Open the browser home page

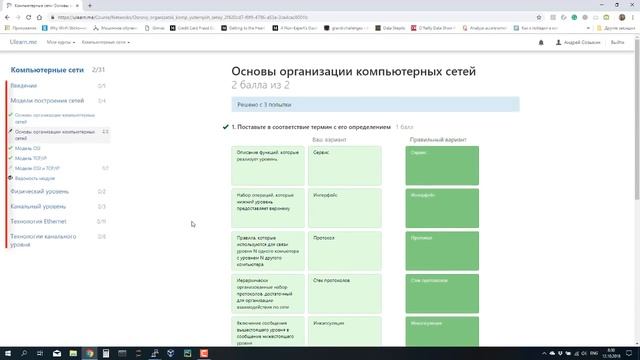[39, 17]
